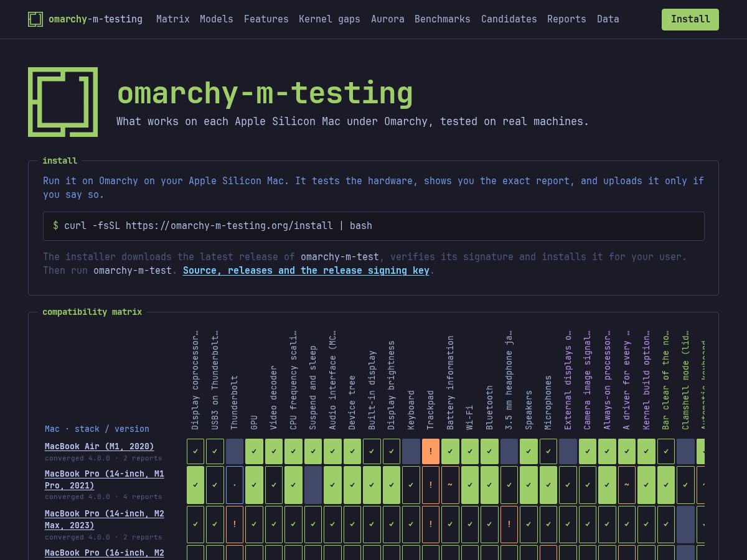Image resolution: width=747 pixels, height=560 pixels.
Task: Open MacBook Pro (14-inch, M1 Pro, 2021) link
Action: tap(105, 480)
